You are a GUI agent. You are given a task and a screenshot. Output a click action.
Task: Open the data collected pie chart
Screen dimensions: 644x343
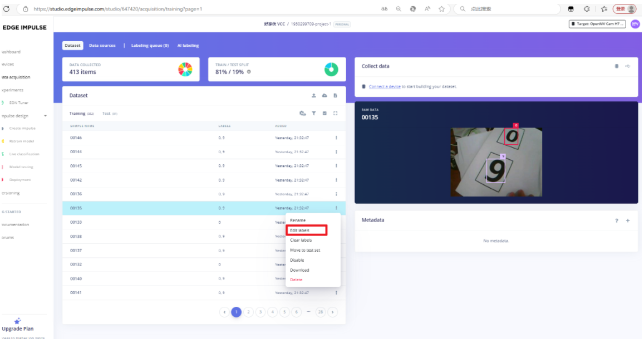point(185,70)
